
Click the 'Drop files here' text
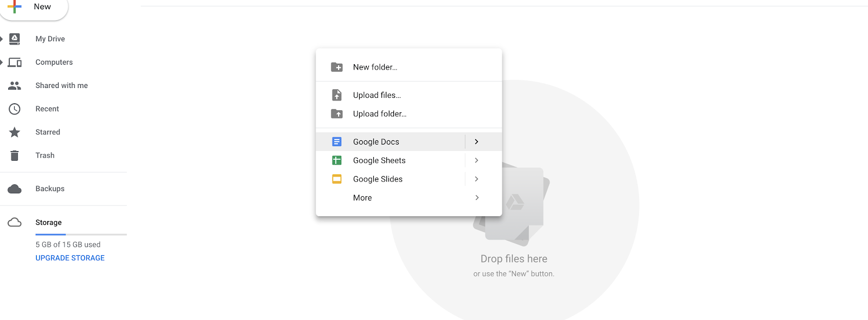514,259
